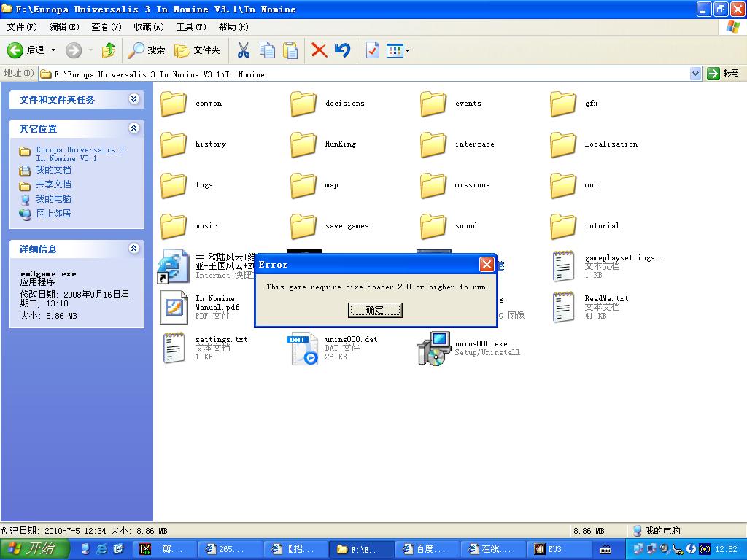Select the unins000.exe uninstaller icon
747x560 pixels.
point(433,348)
